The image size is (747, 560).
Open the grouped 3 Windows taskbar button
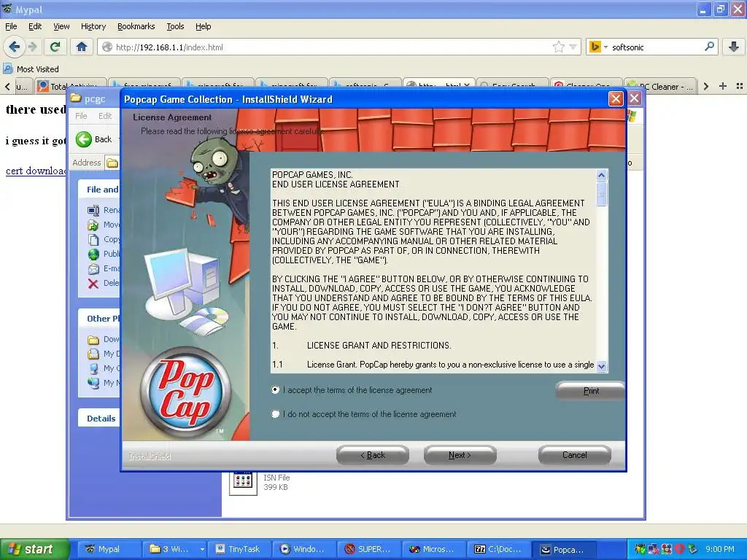tap(174, 549)
